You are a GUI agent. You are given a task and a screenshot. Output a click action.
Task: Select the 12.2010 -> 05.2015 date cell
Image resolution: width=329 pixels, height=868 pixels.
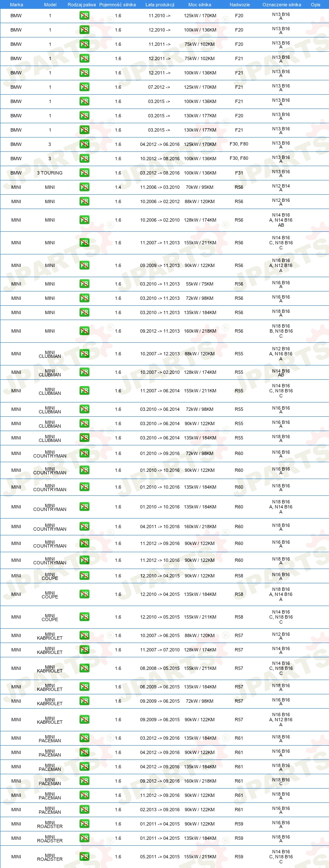[160, 617]
